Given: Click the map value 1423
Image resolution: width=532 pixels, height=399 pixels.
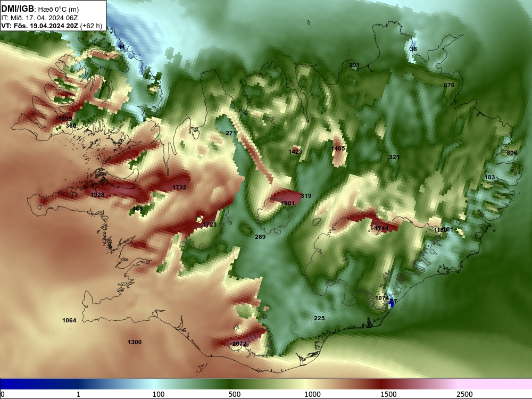Looking at the screenshot, I should click(x=295, y=152).
